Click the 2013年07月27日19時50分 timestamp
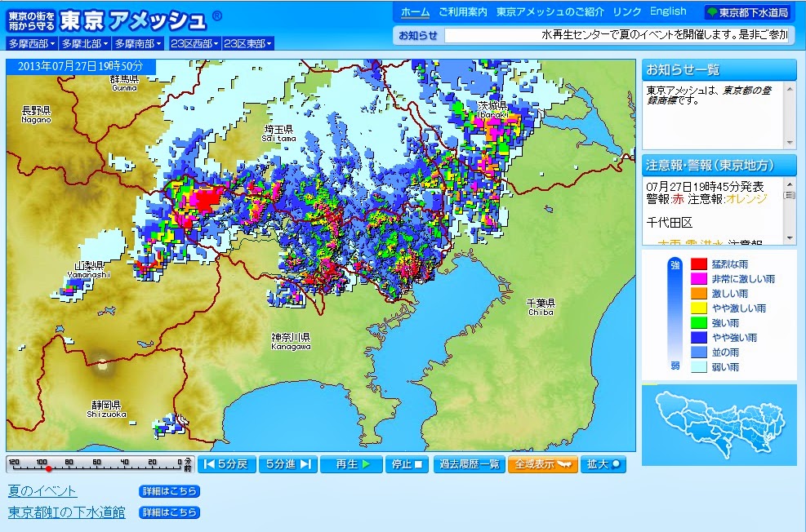 (81, 66)
